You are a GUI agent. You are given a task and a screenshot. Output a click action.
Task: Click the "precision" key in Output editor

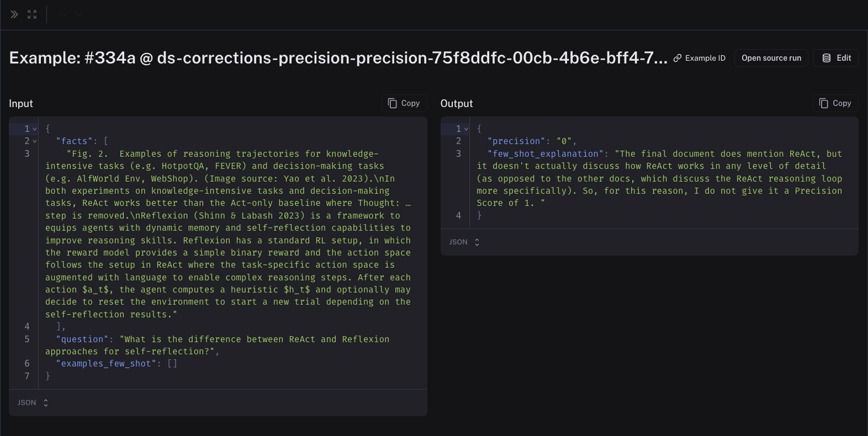[516, 141]
